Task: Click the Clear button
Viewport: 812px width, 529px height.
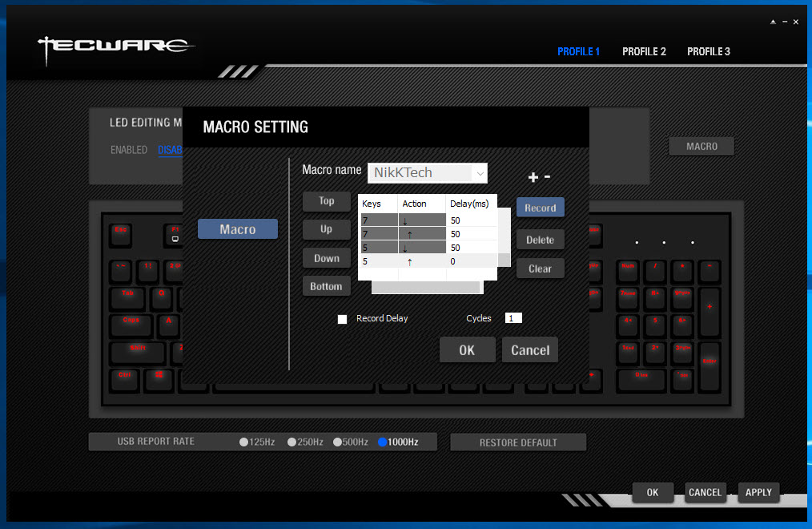Action: tap(540, 269)
